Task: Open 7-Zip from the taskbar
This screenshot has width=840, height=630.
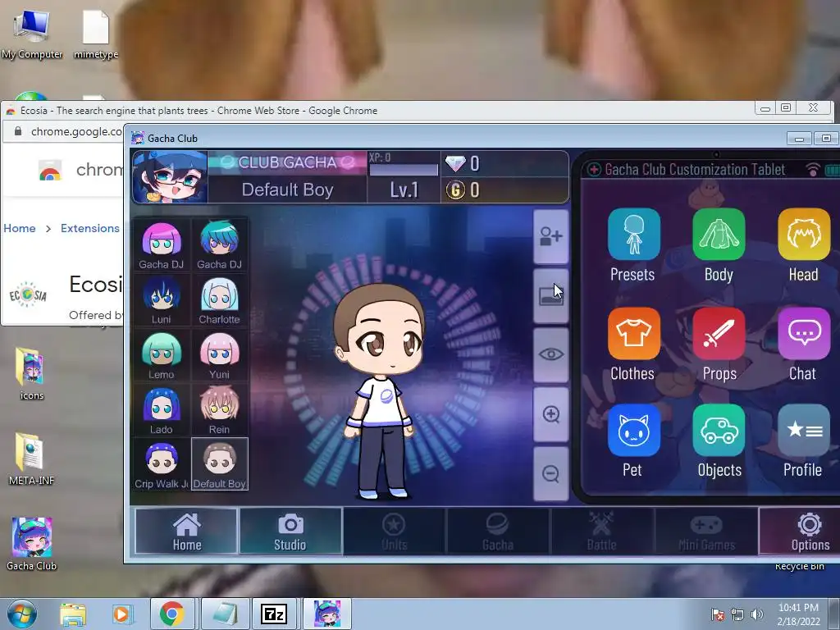Action: click(274, 614)
